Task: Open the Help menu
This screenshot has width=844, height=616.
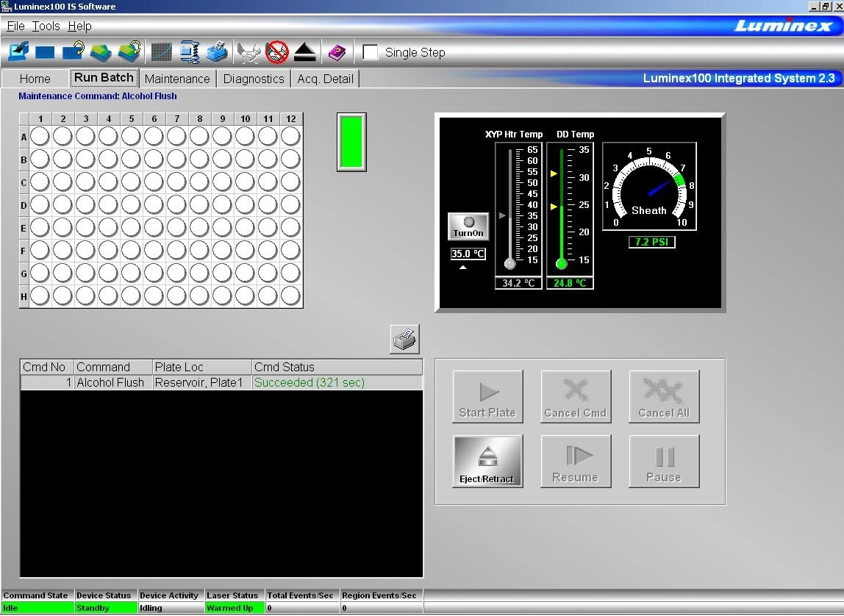Action: click(x=79, y=26)
